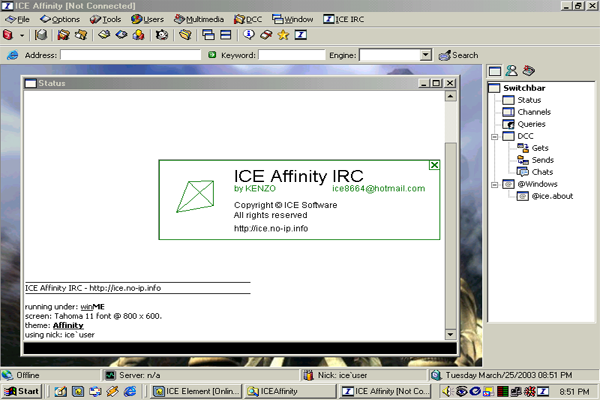Close the ICE Affinity IRC about box
Viewport: 600px width, 400px height.
point(434,165)
